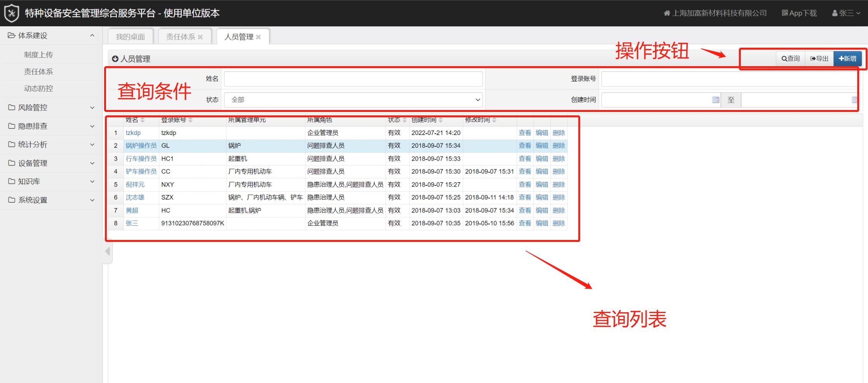Switch to the 我的桌面 tab
The image size is (868, 383).
[x=130, y=37]
